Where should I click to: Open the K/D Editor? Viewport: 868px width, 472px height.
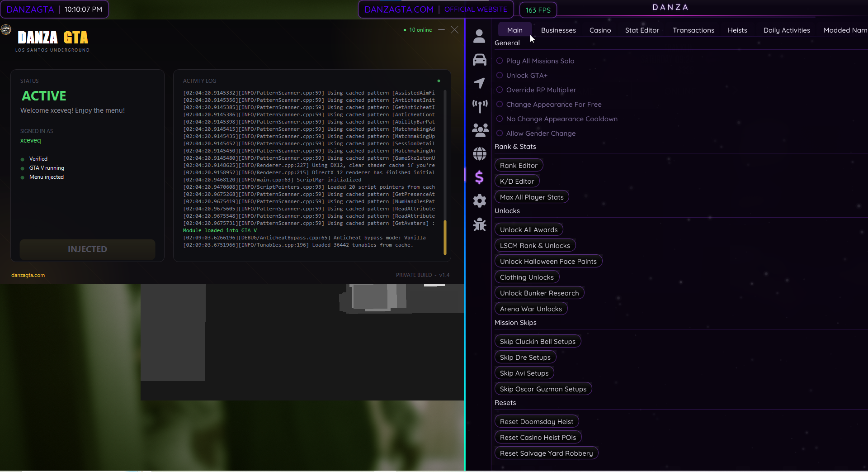(x=517, y=181)
